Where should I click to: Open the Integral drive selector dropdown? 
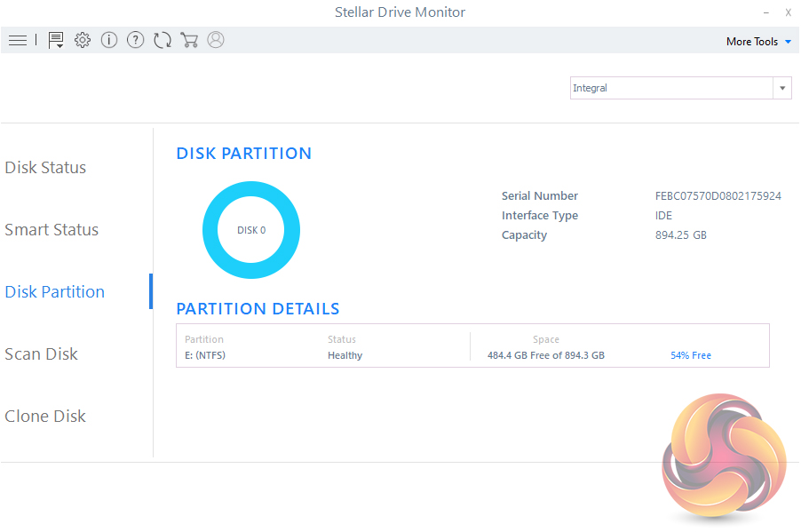click(671, 88)
